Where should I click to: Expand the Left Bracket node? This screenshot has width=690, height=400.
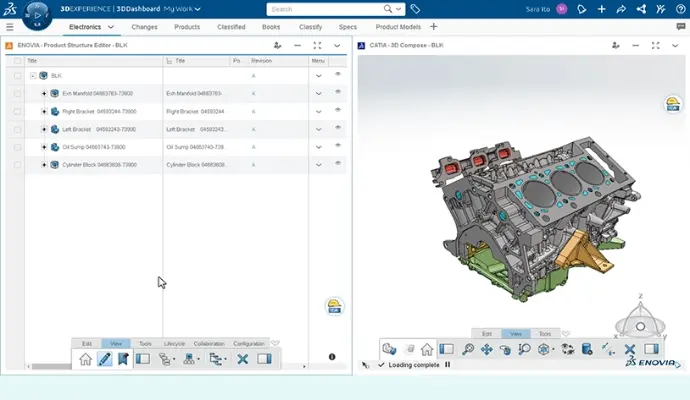click(44, 129)
